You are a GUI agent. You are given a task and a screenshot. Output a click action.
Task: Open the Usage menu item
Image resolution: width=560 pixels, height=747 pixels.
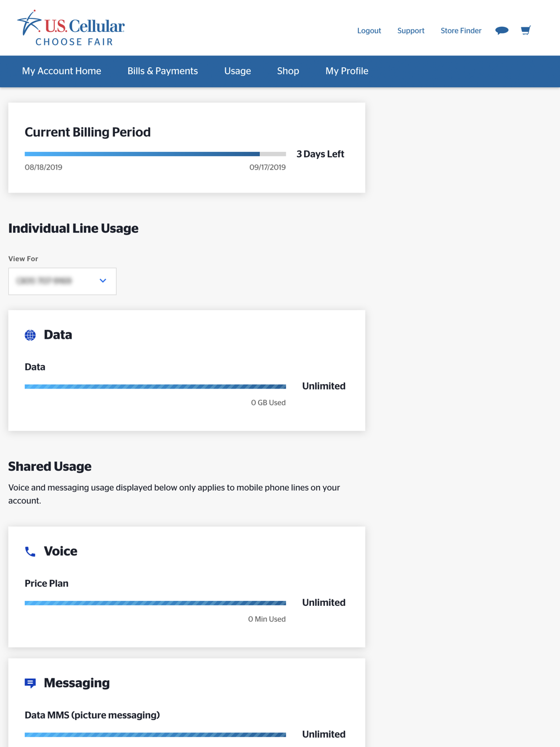tap(237, 71)
